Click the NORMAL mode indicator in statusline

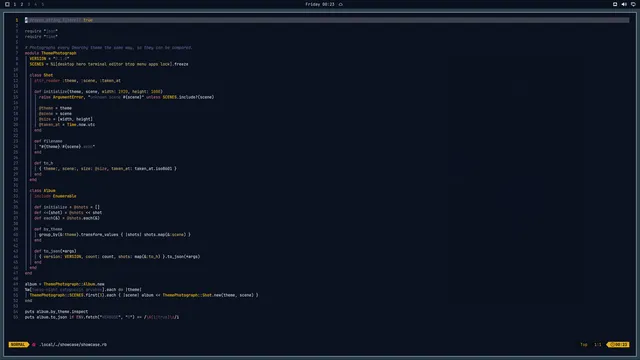pos(18,344)
